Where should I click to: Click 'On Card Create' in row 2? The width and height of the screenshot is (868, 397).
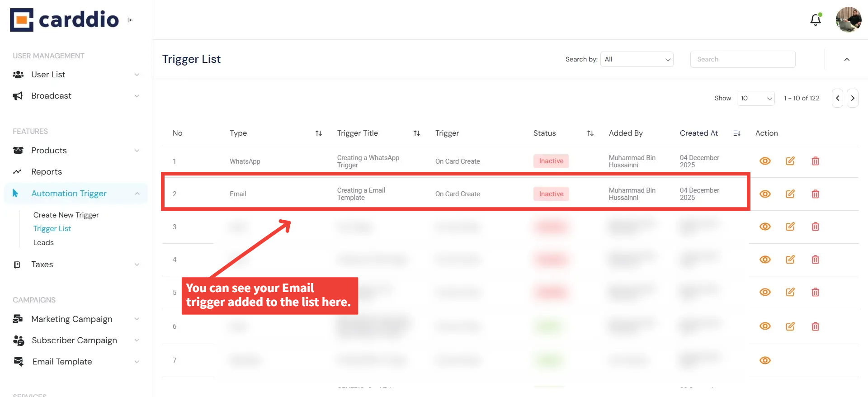(458, 194)
